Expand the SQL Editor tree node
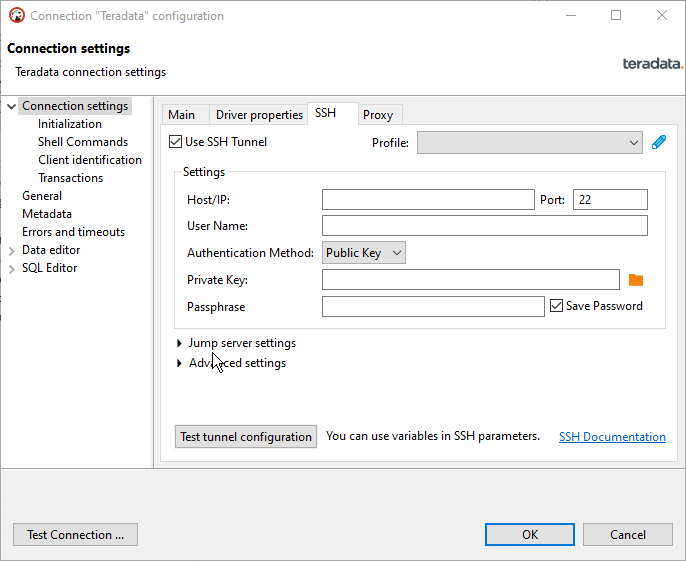686x561 pixels. point(12,269)
